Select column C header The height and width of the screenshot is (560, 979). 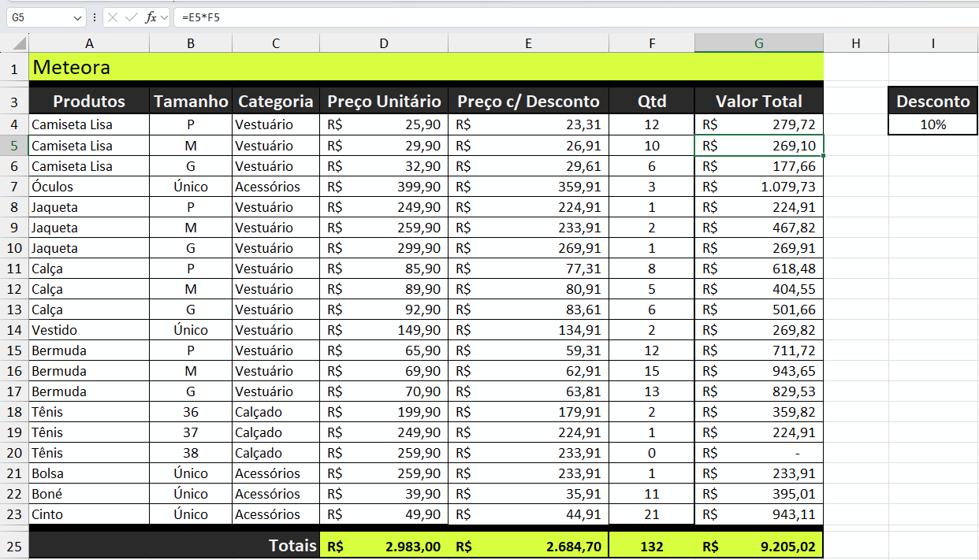tap(276, 43)
